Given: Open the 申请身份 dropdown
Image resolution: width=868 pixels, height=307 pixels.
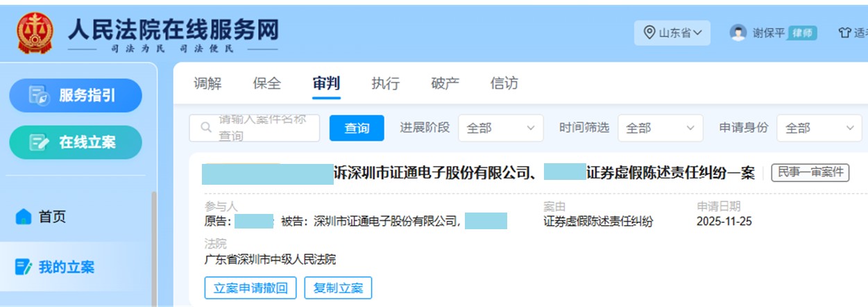Looking at the screenshot, I should [819, 128].
